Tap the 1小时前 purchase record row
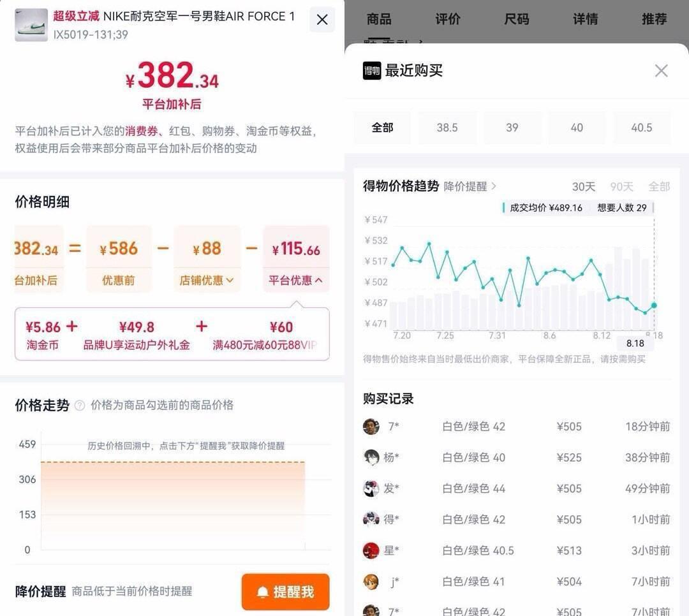This screenshot has width=689, height=616. (516, 519)
